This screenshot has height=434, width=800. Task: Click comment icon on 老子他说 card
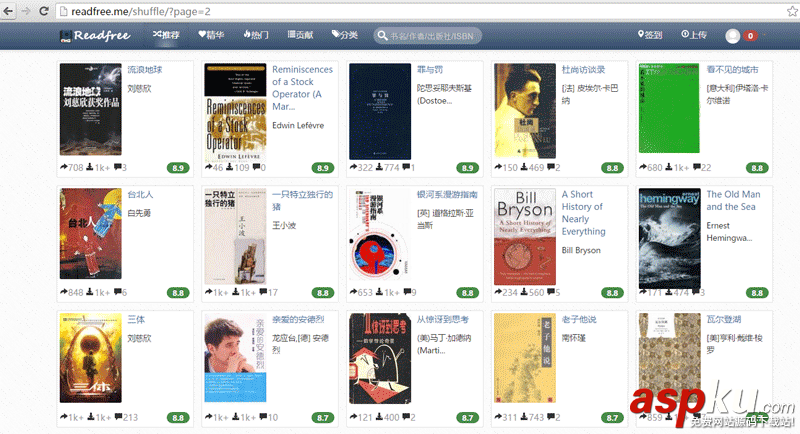pos(551,417)
